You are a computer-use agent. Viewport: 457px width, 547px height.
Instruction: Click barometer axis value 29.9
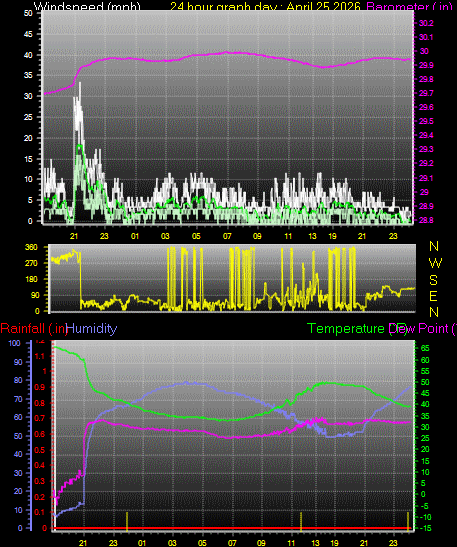point(426,65)
